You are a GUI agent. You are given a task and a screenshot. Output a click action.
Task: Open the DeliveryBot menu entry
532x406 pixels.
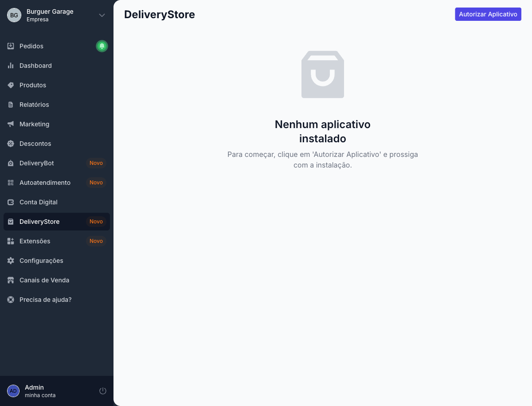coord(57,163)
